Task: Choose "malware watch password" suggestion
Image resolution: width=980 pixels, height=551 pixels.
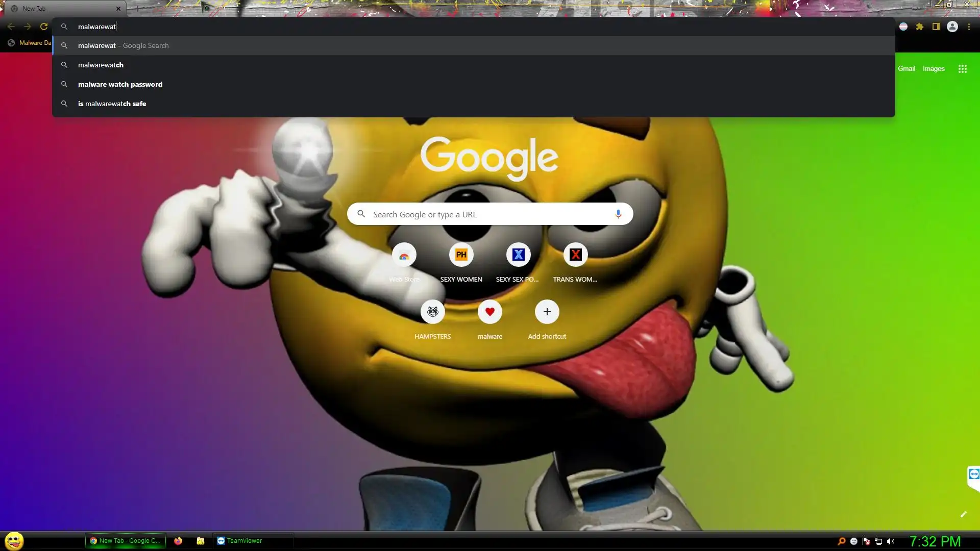Action: pyautogui.click(x=120, y=84)
